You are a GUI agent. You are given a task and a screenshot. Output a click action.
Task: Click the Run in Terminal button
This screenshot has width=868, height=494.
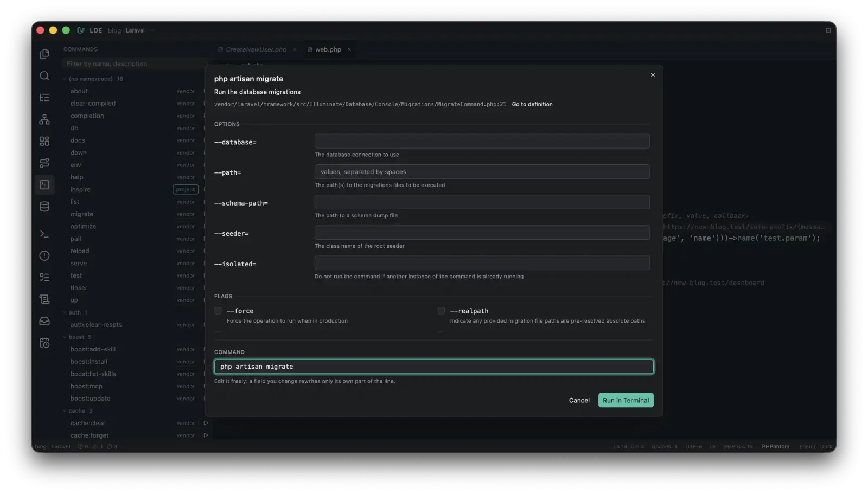(x=626, y=400)
